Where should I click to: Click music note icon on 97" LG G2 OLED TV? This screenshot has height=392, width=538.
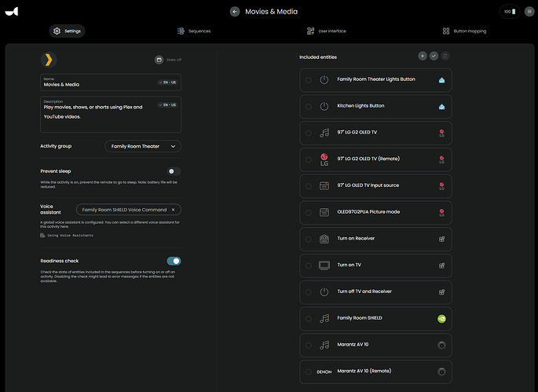(x=324, y=133)
